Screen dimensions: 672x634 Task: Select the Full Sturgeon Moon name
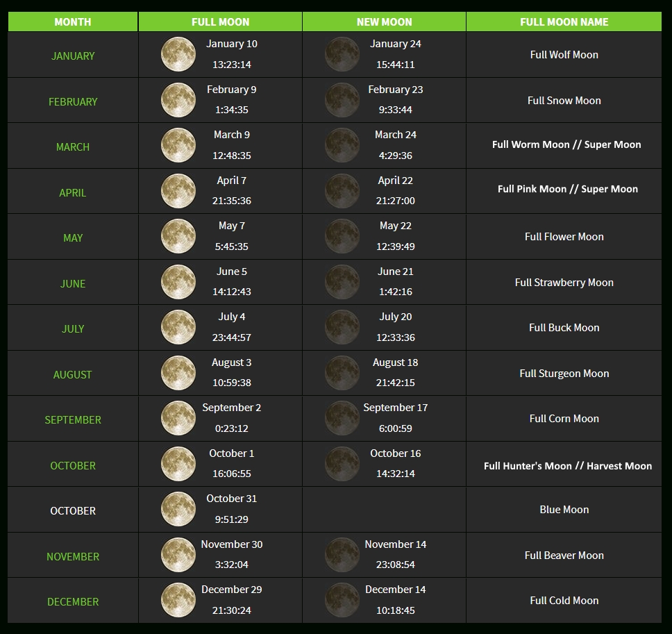tap(564, 374)
